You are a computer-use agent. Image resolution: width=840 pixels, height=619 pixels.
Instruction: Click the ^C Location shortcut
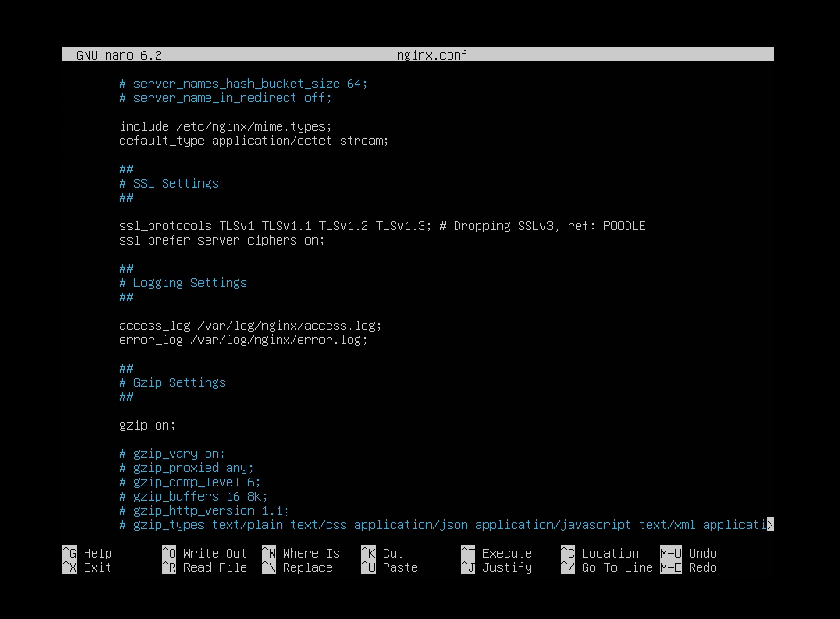point(600,553)
